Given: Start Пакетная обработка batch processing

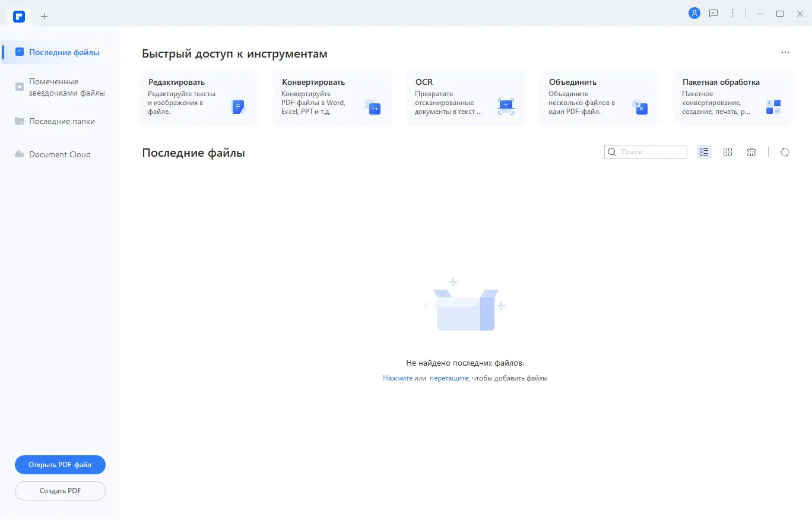Looking at the screenshot, I should click(x=732, y=98).
